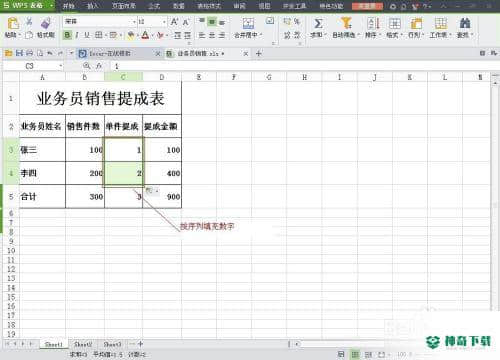The height and width of the screenshot is (360, 500).
Task: Click the Merge and Center icon
Action: (248, 23)
